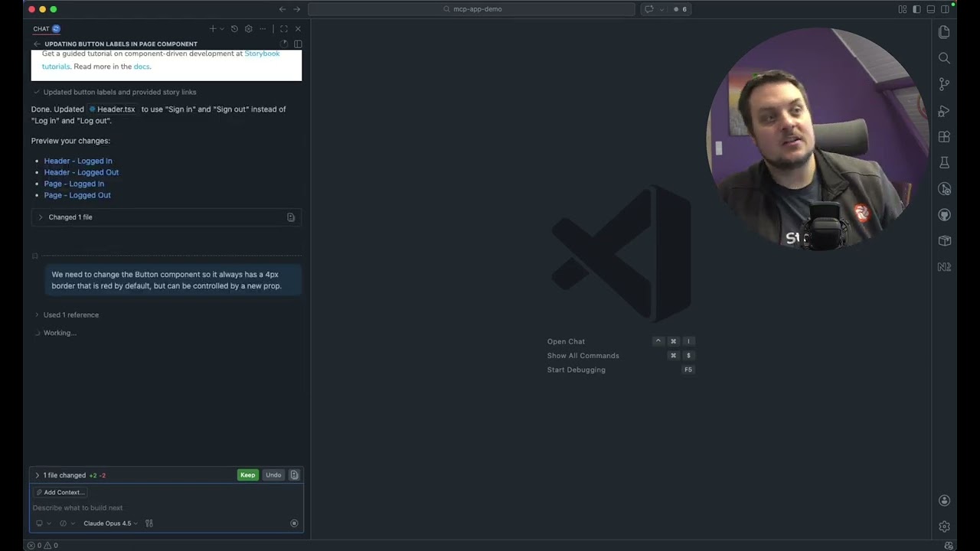Maximize the chat panel
The image size is (980, 551).
click(283, 29)
